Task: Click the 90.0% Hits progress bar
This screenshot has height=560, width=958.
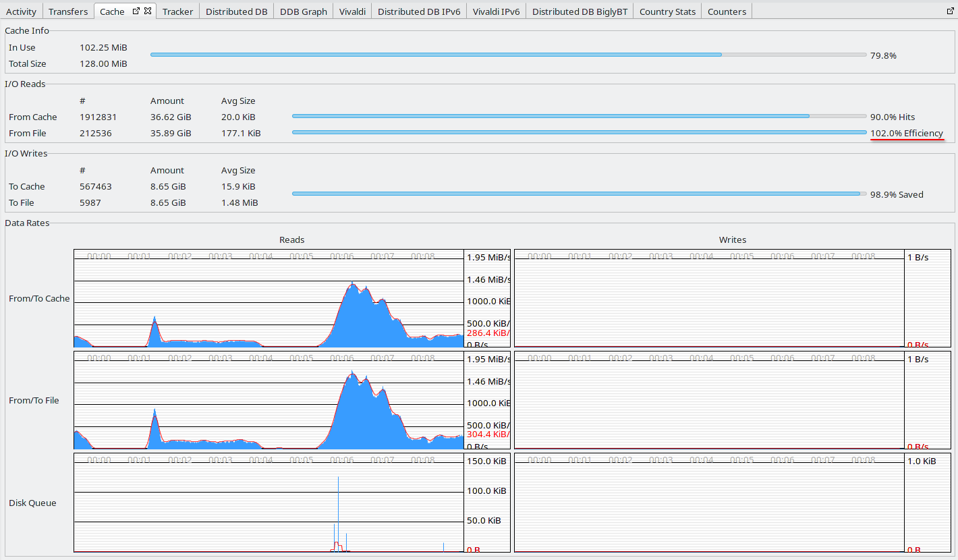Action: 579,116
